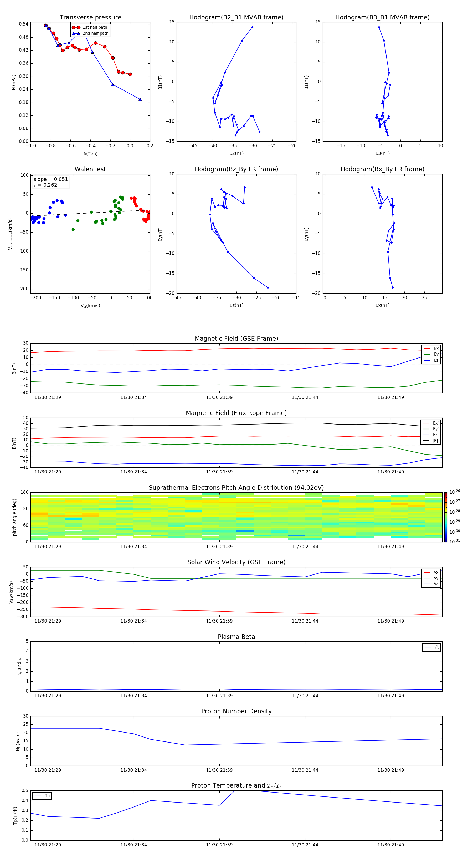This screenshot has height=868, width=473.
Task: Click the 'Suprathermal Electrons Pitch Angle Distribution' title
Action: click(236, 488)
